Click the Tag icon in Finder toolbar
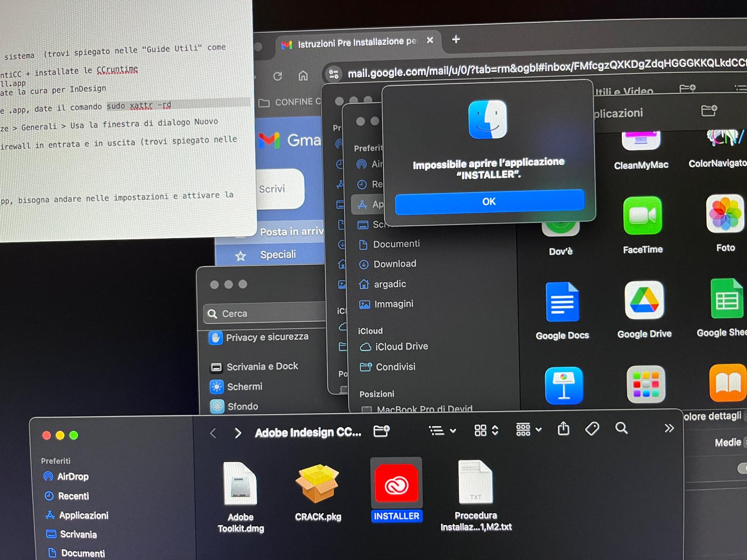 [592, 428]
